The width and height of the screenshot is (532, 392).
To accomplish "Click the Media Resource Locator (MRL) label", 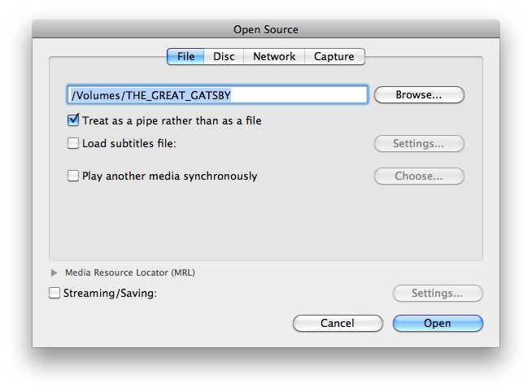I will (130, 272).
